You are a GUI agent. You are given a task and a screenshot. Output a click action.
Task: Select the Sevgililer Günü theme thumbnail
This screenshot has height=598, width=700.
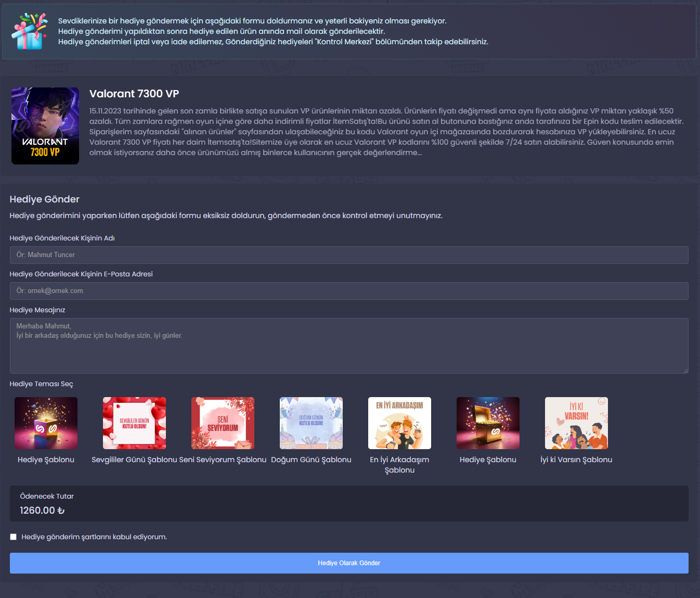point(134,423)
